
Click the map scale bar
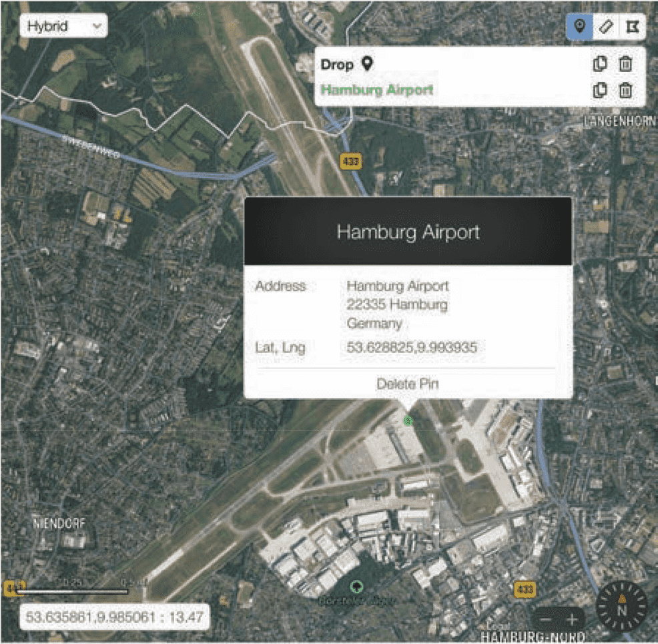click(72, 591)
